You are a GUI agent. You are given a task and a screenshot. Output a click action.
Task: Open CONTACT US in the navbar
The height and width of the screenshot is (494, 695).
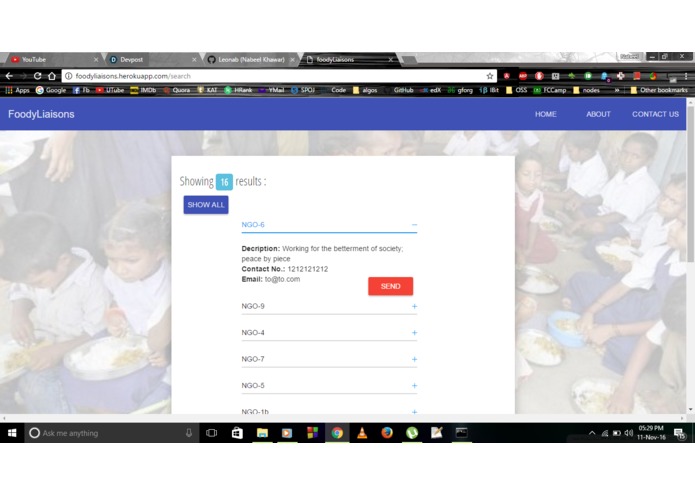point(655,114)
